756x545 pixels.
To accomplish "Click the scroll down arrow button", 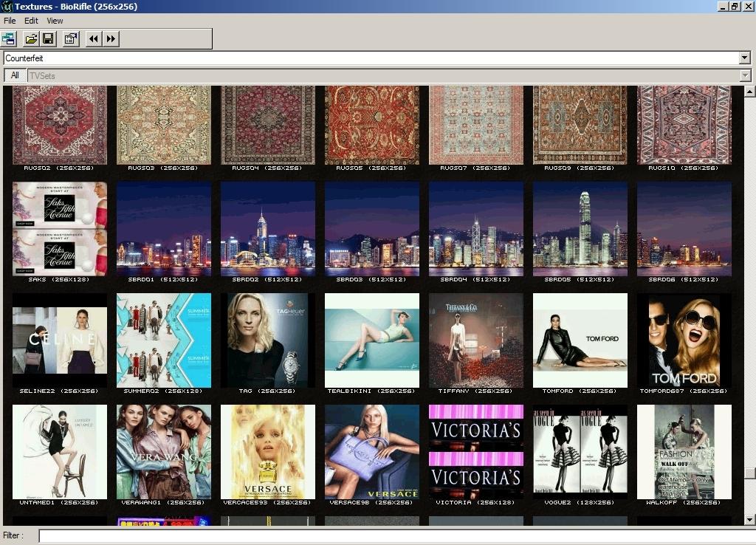I will 749,519.
